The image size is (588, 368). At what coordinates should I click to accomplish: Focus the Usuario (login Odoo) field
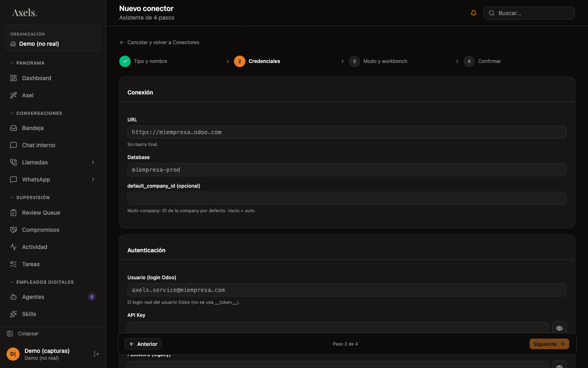click(347, 290)
